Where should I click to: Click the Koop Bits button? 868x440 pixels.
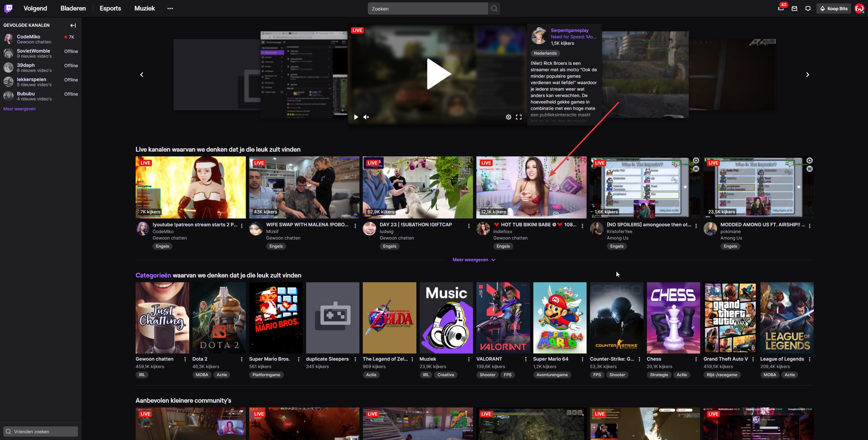tap(833, 8)
